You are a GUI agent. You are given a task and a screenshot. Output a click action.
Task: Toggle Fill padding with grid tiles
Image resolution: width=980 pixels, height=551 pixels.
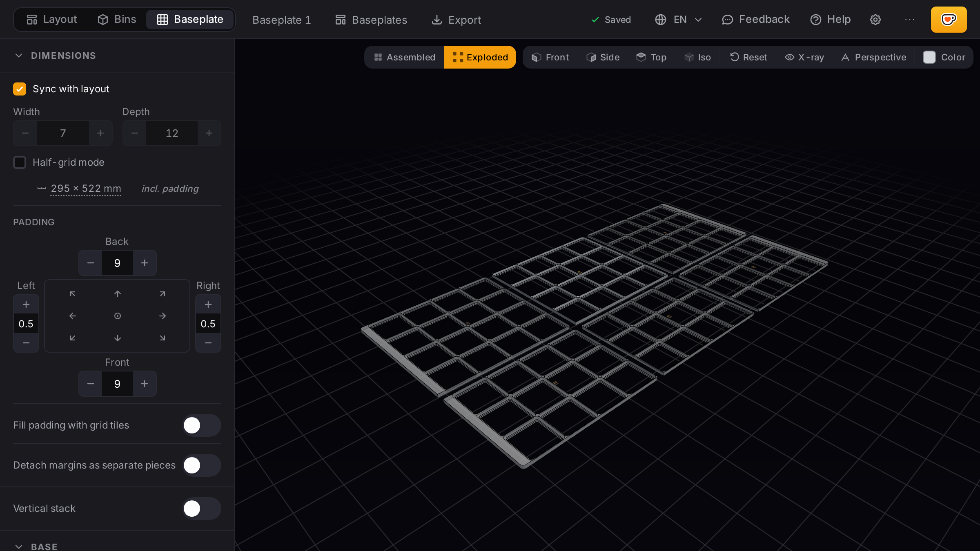[202, 425]
